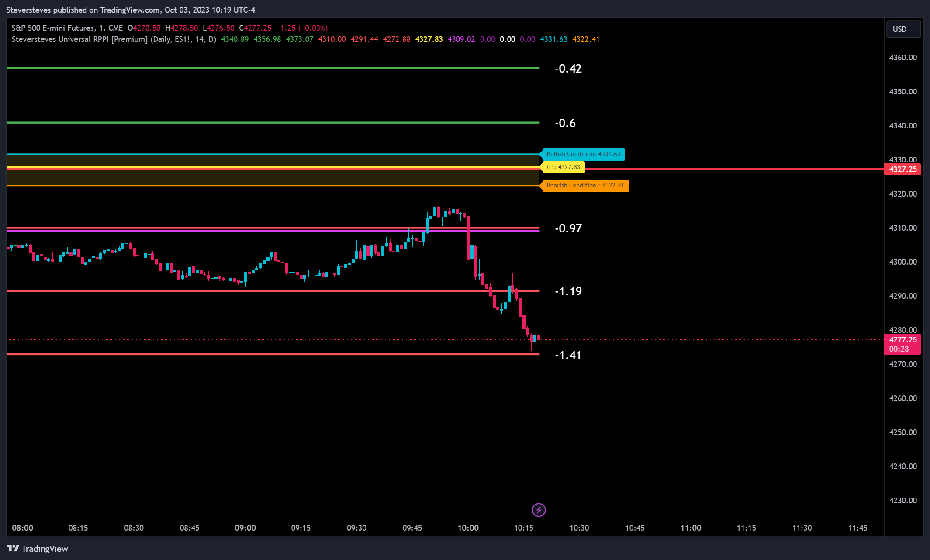Click the 4373.07 green indicator value
Viewport: 930px width, 560px height.
pos(299,39)
